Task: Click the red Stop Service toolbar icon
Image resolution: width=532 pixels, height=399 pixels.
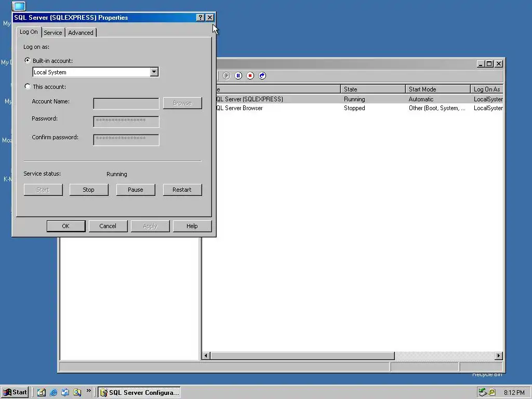Action: (250, 76)
